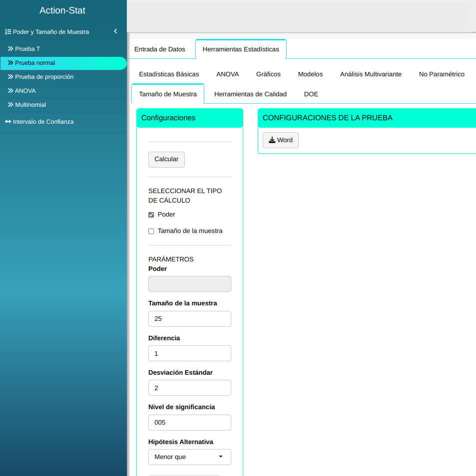Click the double-chevron icon beside Prueba de proporción
The width and height of the screenshot is (476, 476).
[x=10, y=77]
